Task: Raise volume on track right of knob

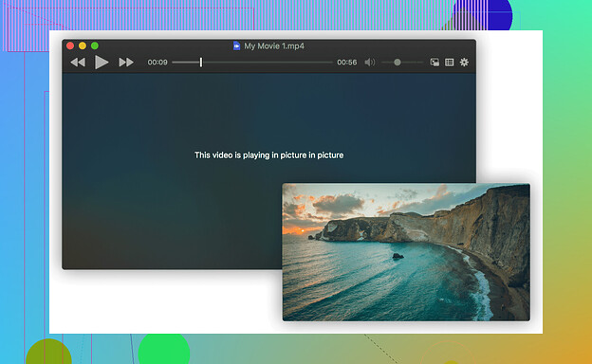Action: (412, 63)
